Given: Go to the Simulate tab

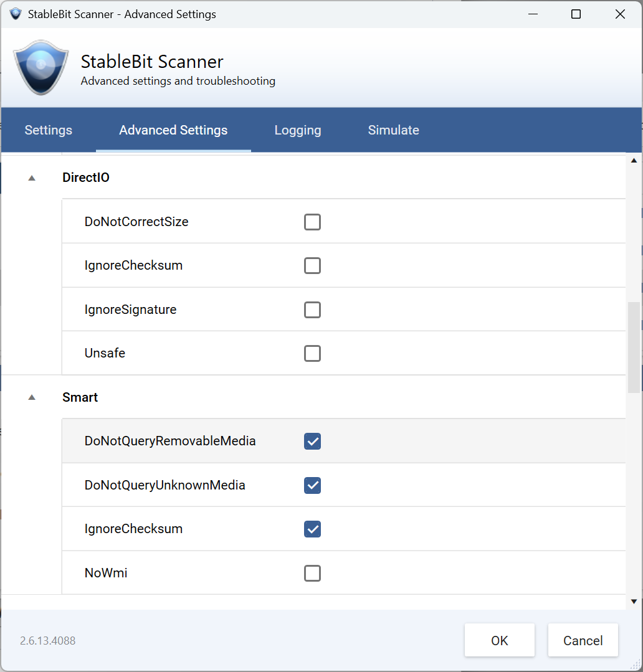Looking at the screenshot, I should [394, 130].
